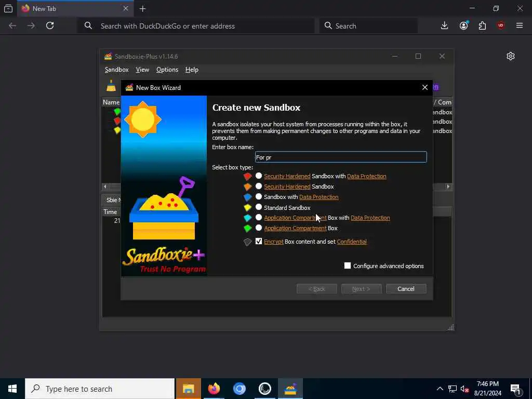Open the Windows Start menu
The width and height of the screenshot is (532, 399).
[12, 389]
